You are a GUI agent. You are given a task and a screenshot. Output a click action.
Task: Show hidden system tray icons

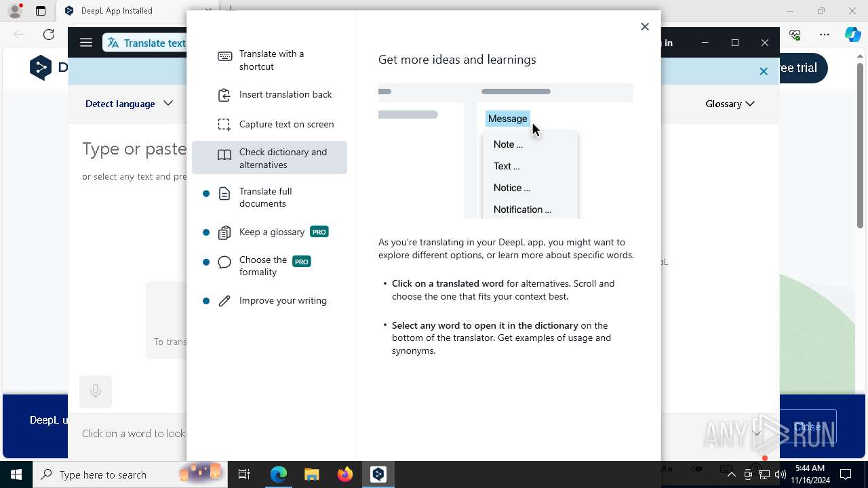731,475
